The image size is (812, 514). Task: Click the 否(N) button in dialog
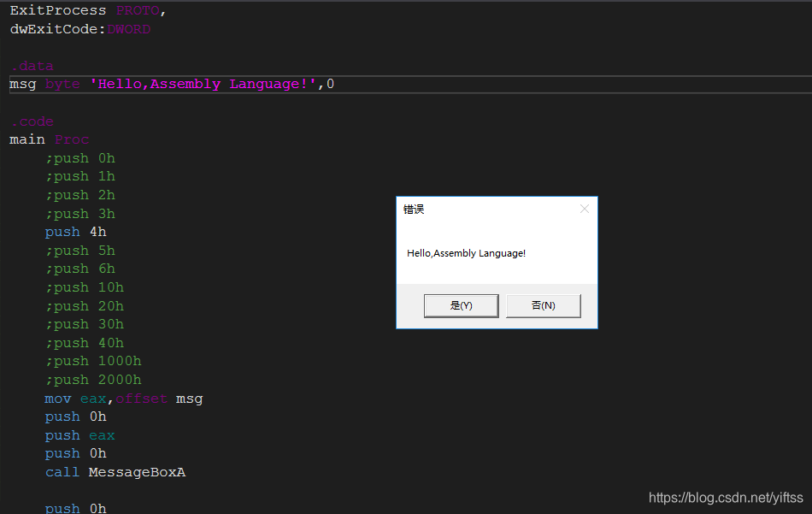(544, 305)
